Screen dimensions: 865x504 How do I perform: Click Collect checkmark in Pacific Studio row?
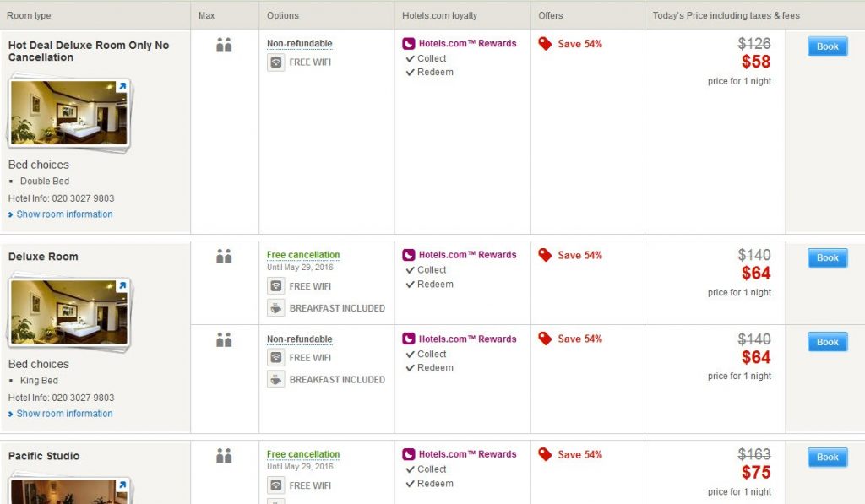[411, 469]
